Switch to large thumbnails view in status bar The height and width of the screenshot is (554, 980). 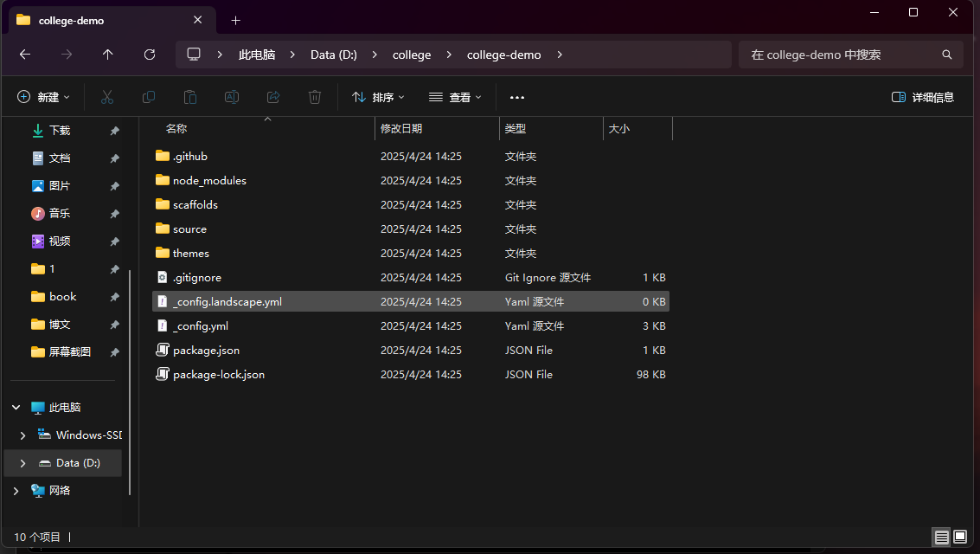click(960, 538)
